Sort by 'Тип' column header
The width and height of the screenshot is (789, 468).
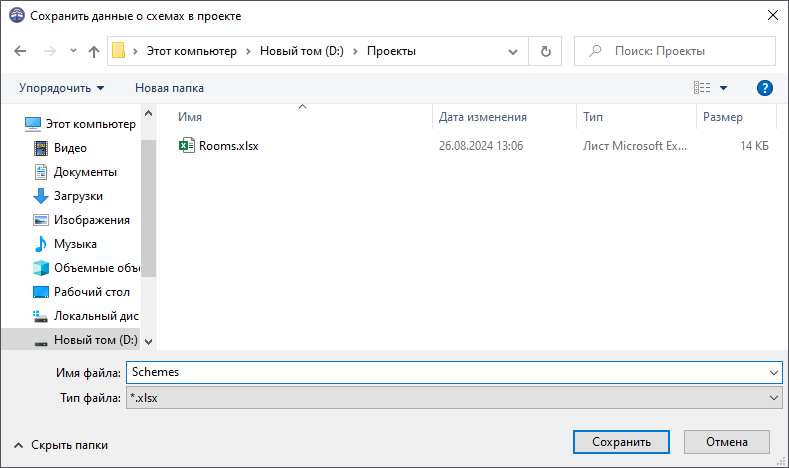[x=593, y=117]
